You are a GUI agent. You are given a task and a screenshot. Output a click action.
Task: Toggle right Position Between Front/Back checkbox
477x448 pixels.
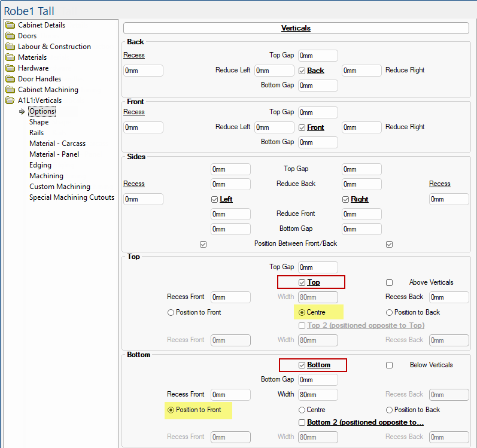point(390,245)
